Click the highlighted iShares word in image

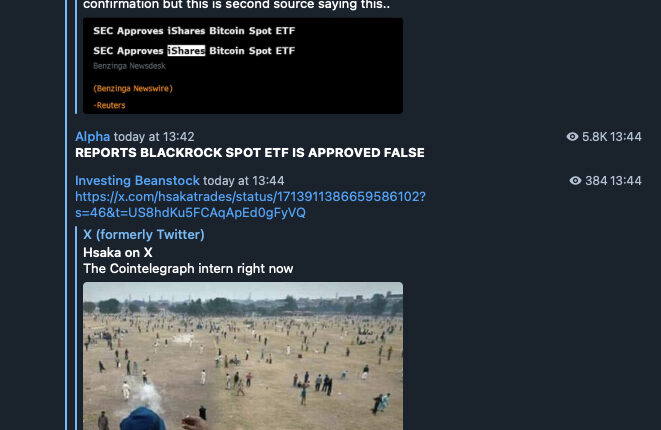[x=186, y=51]
